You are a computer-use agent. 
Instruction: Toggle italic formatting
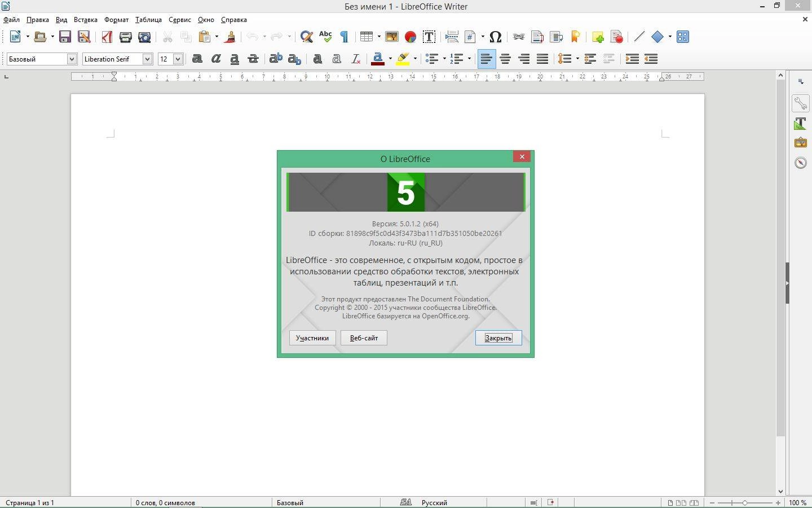tap(216, 59)
